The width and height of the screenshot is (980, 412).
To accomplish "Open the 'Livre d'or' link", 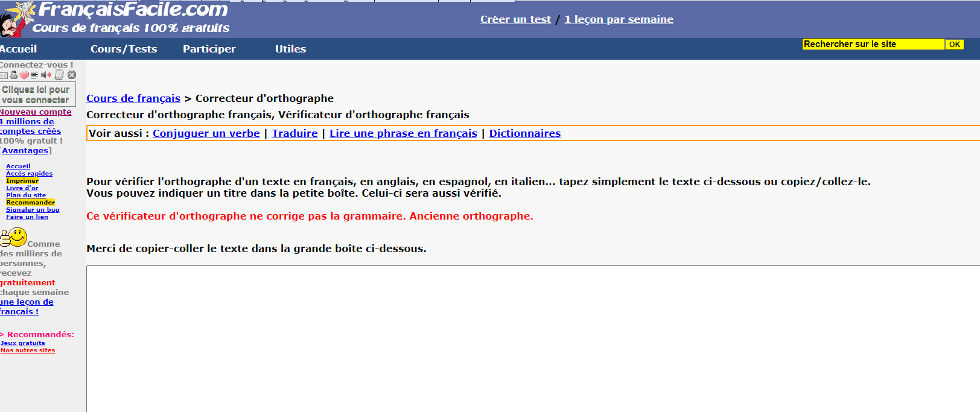I will (x=22, y=188).
